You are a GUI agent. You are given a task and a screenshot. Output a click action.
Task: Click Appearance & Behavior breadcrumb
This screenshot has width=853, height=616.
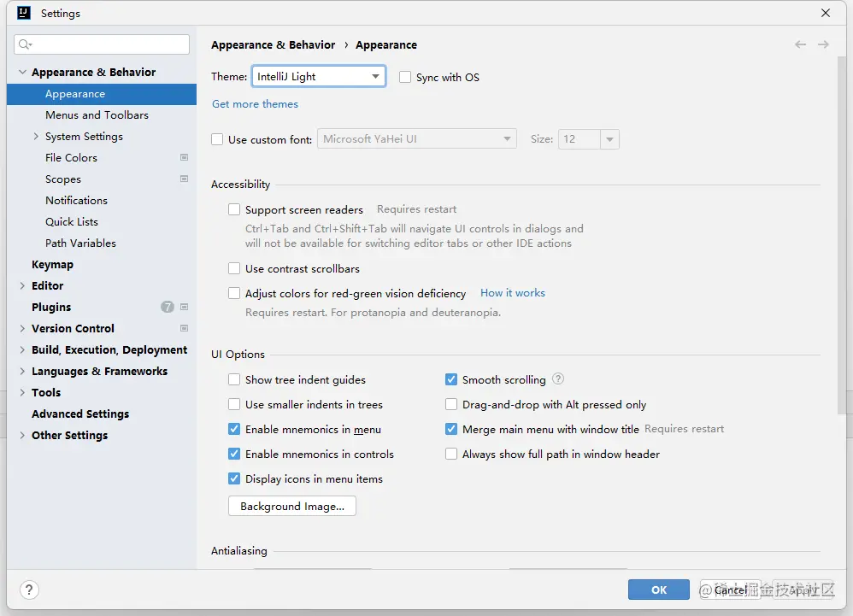point(274,45)
